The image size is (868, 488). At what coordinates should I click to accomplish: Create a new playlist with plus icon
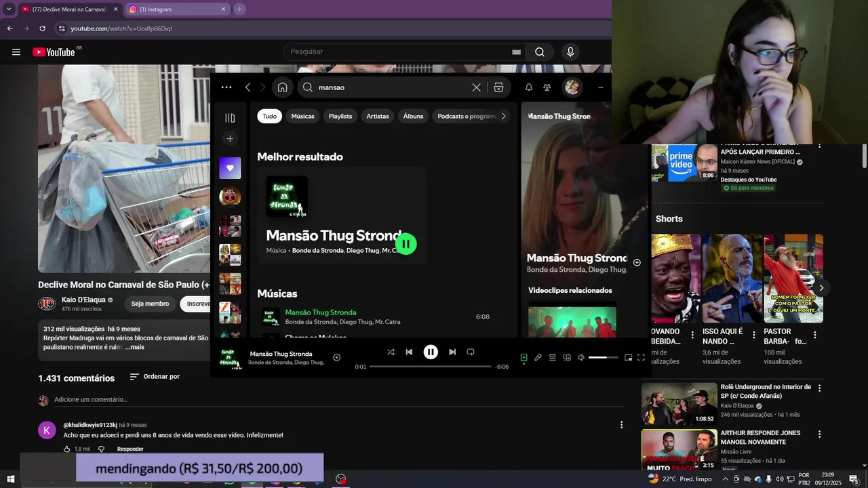(230, 139)
